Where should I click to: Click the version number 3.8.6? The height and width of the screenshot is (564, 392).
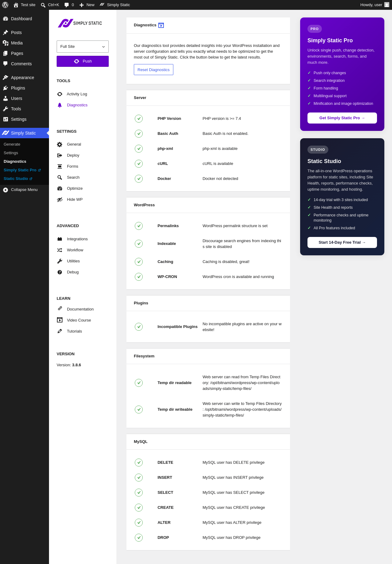[x=77, y=365]
